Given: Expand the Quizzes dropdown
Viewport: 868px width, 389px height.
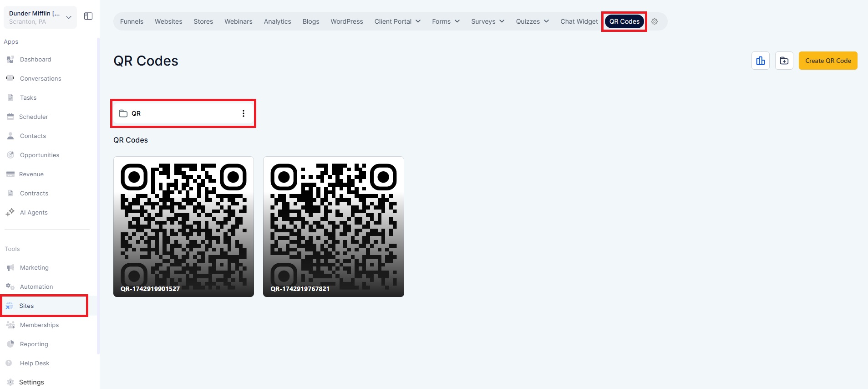Looking at the screenshot, I should pyautogui.click(x=532, y=21).
